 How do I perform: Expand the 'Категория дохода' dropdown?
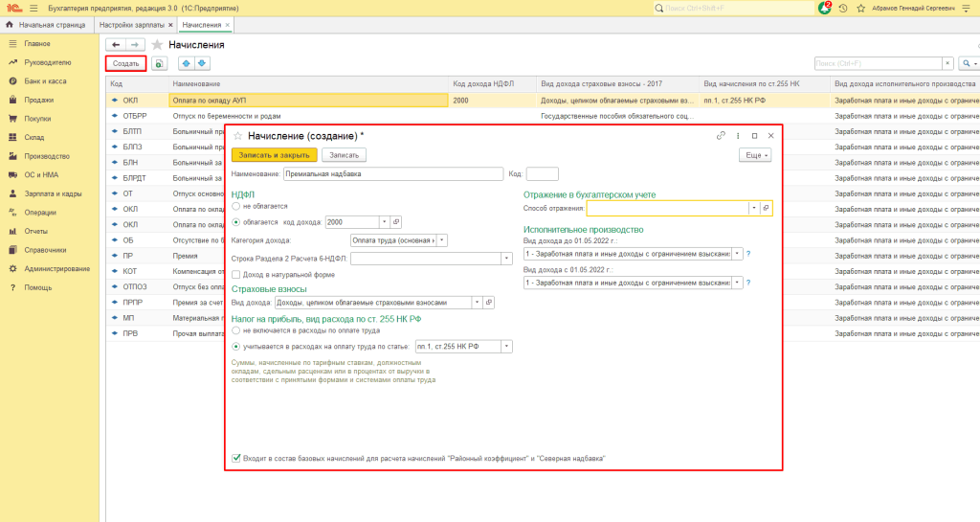(442, 240)
